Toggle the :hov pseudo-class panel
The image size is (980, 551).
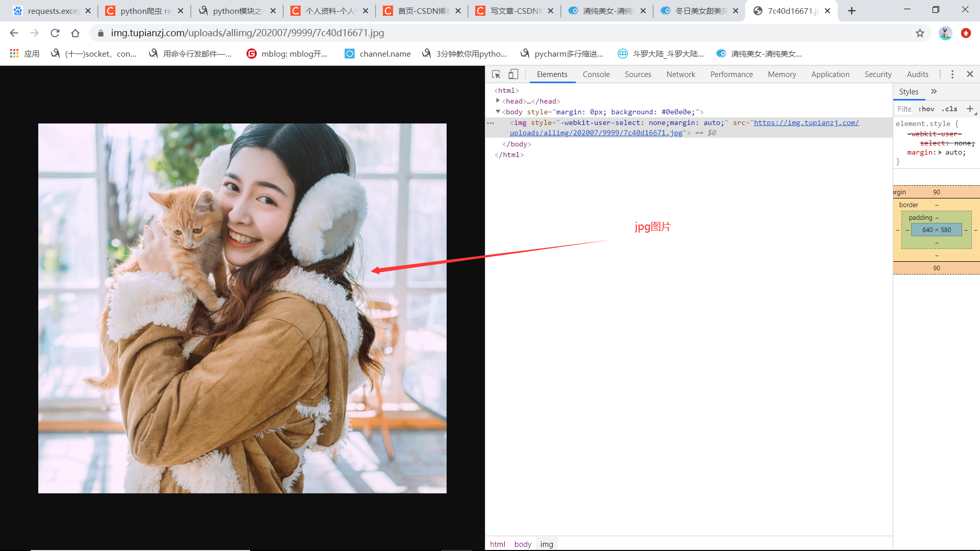pyautogui.click(x=926, y=109)
